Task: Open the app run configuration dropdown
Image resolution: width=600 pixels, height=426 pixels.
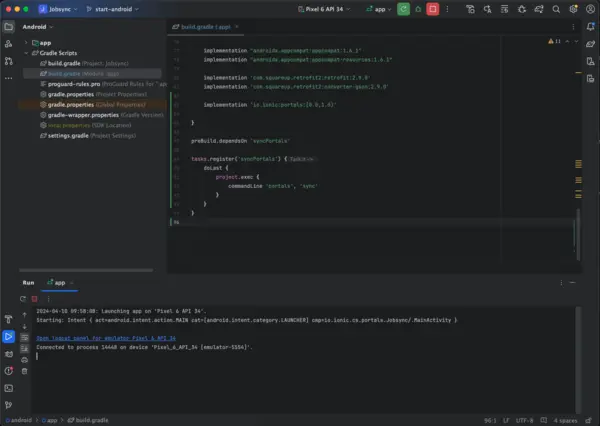Action: pyautogui.click(x=378, y=9)
